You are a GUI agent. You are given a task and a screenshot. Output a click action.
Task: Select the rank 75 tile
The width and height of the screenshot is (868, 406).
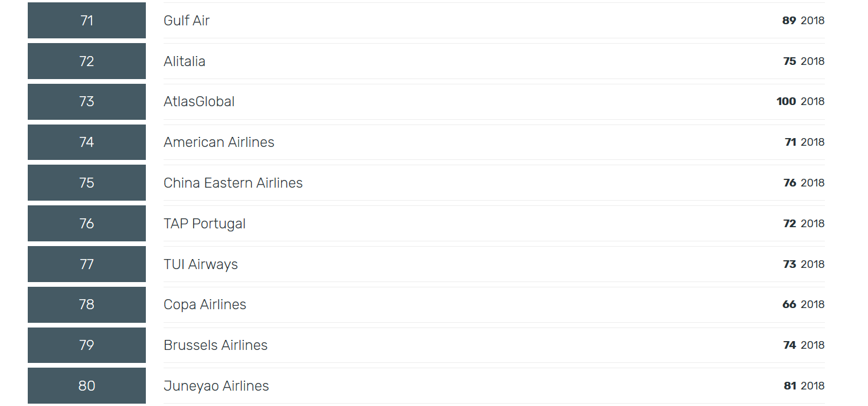[x=87, y=183]
